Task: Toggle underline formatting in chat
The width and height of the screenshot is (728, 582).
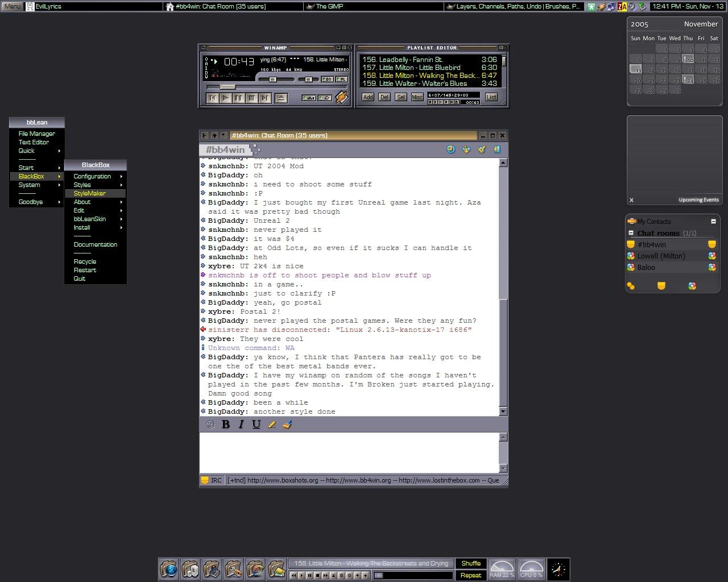Action: tap(257, 424)
